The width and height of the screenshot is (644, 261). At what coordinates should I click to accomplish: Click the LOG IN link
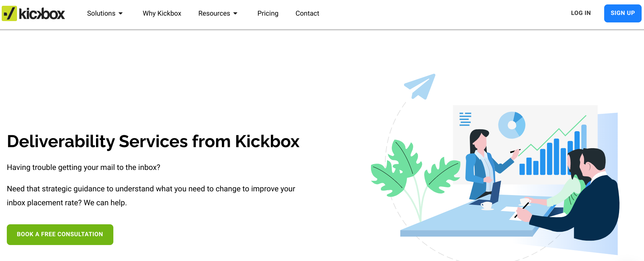pos(581,13)
